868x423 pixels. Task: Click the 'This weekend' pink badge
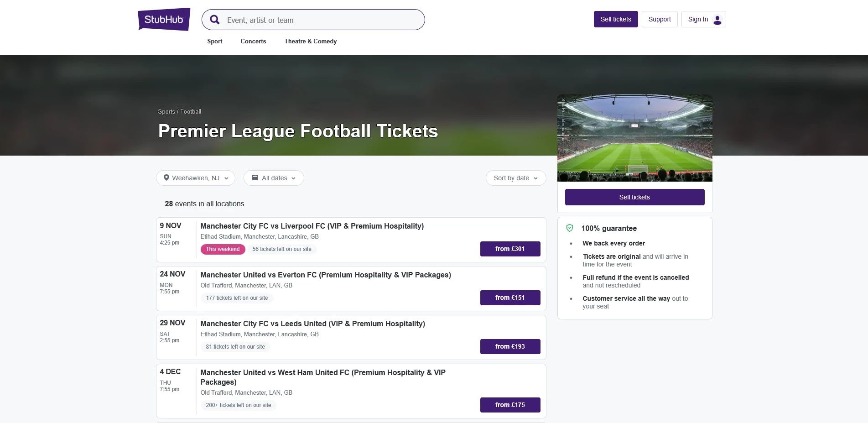coord(223,249)
